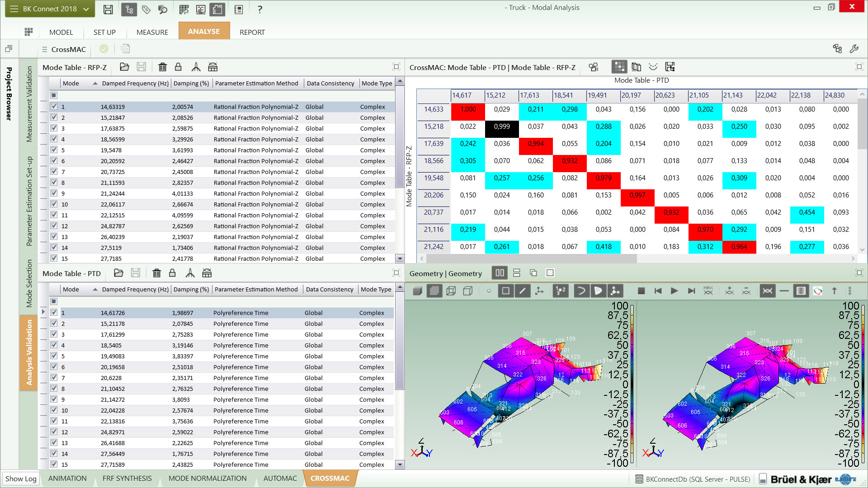Open the delete icon in Mode Table - RFP-Z toolbar
The height and width of the screenshot is (488, 868).
coord(162,67)
